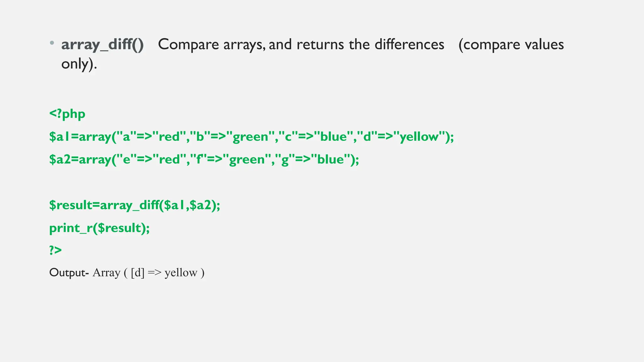Click the gray bullet point marker
The image size is (644, 362).
pyautogui.click(x=52, y=42)
